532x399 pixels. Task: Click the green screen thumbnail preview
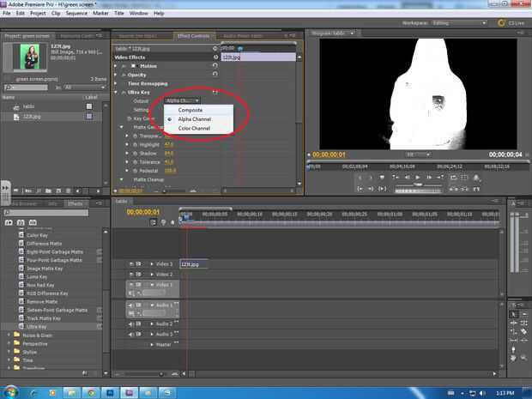coord(30,57)
